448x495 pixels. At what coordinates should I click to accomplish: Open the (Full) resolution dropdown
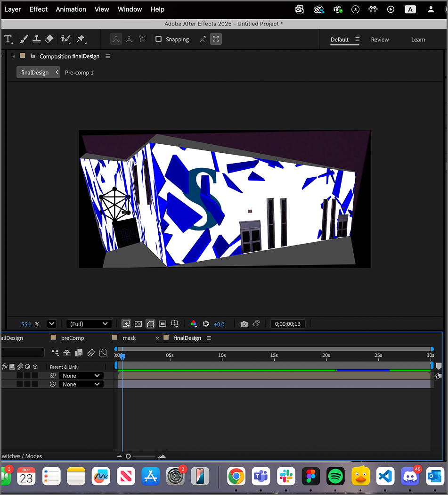click(89, 324)
